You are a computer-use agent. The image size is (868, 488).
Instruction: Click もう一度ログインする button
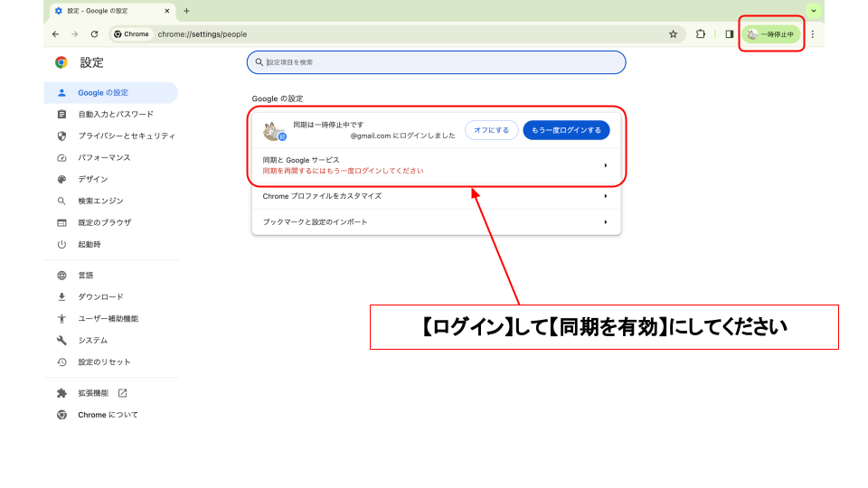pyautogui.click(x=566, y=130)
